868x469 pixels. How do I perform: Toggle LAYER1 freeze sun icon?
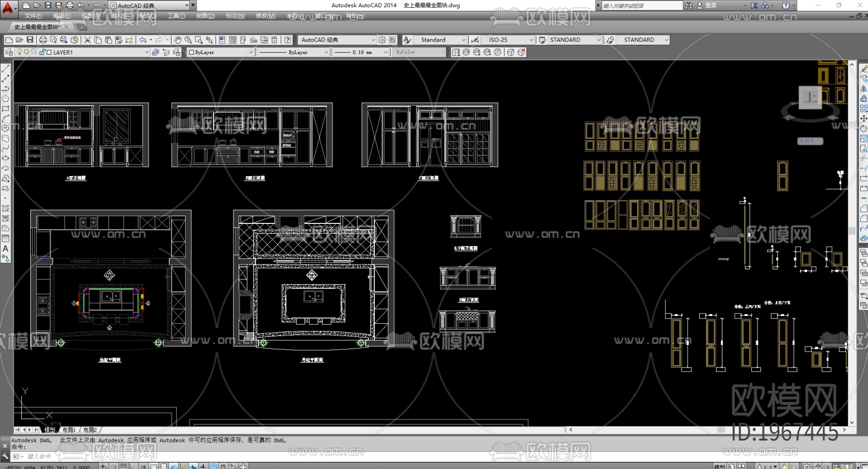point(27,52)
